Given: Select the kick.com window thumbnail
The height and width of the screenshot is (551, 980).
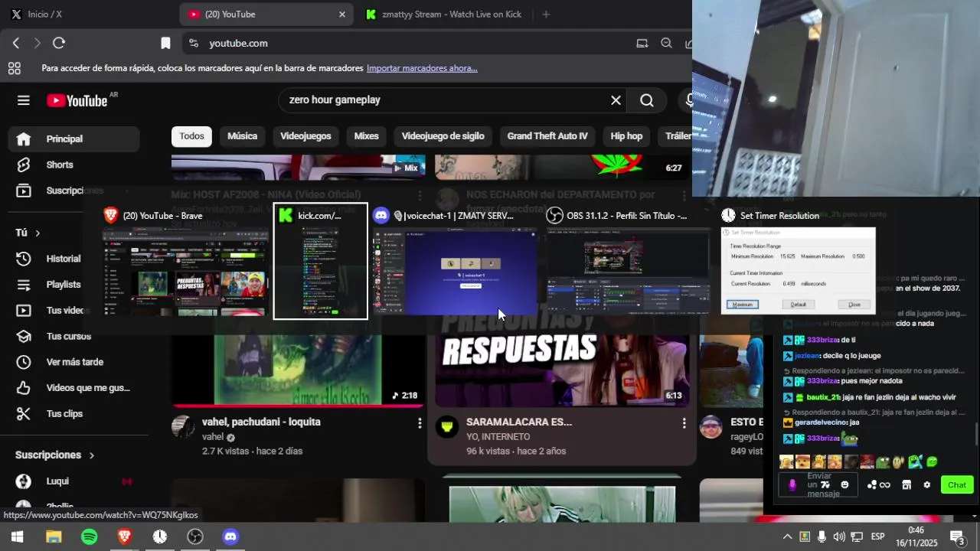Looking at the screenshot, I should click(321, 260).
